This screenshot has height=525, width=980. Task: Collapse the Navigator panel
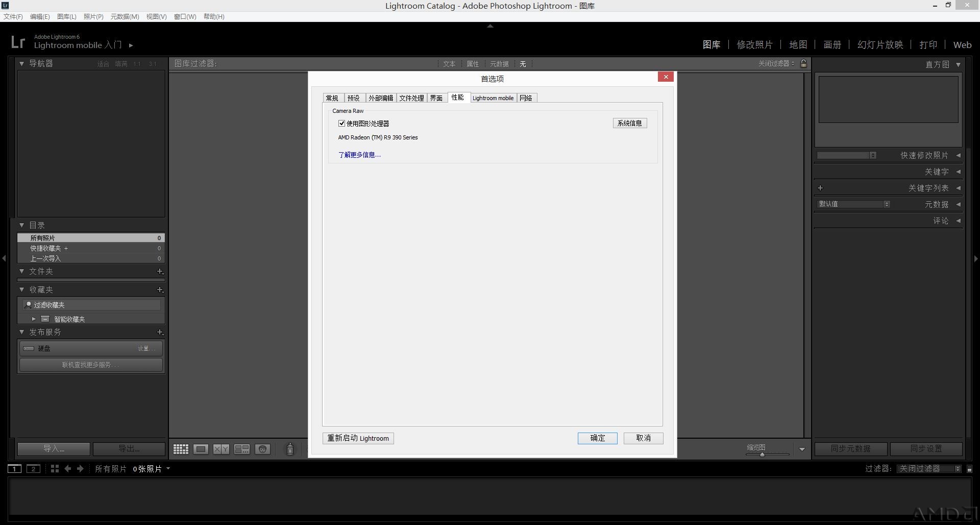[21, 63]
